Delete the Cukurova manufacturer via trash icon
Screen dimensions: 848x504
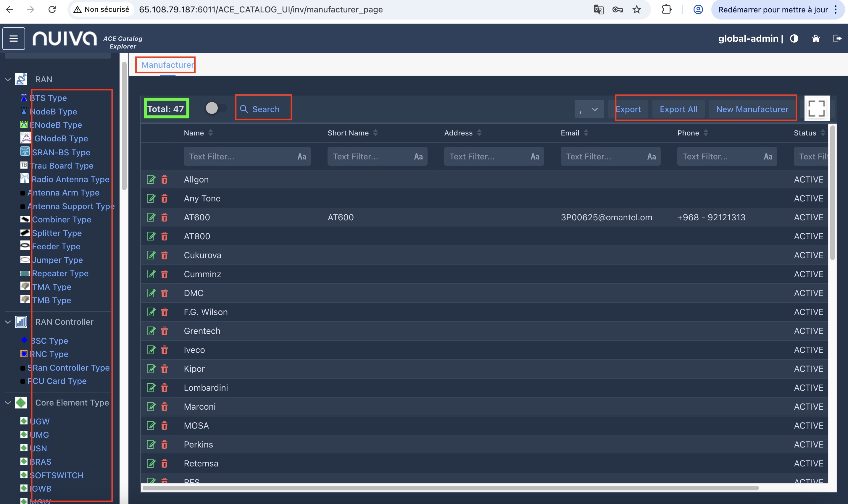click(165, 255)
